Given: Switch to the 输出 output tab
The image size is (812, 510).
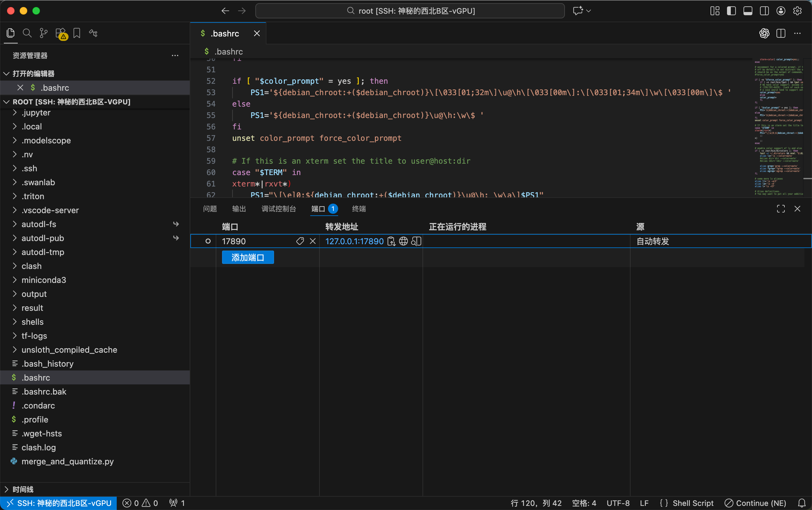Looking at the screenshot, I should pyautogui.click(x=239, y=209).
